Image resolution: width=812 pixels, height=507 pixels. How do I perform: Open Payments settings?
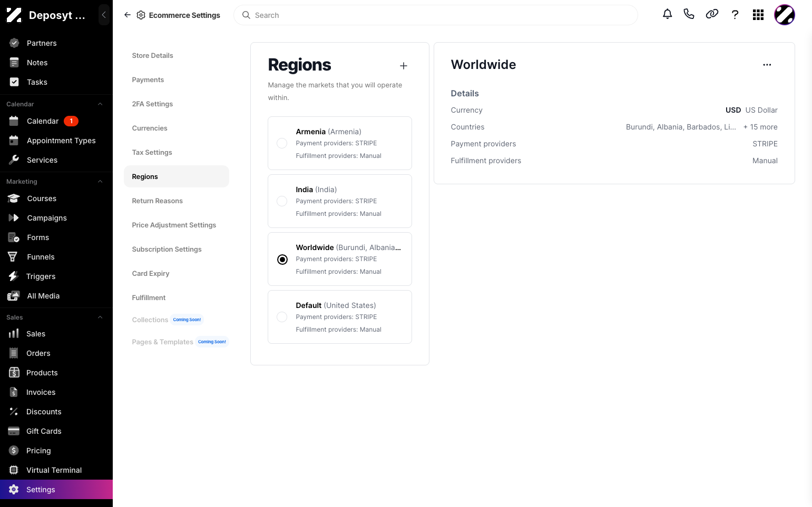pos(148,80)
